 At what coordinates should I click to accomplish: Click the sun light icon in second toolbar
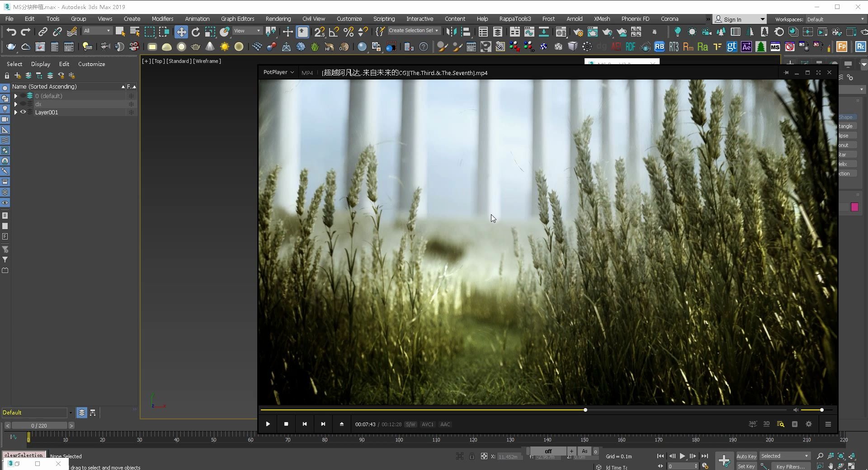225,47
